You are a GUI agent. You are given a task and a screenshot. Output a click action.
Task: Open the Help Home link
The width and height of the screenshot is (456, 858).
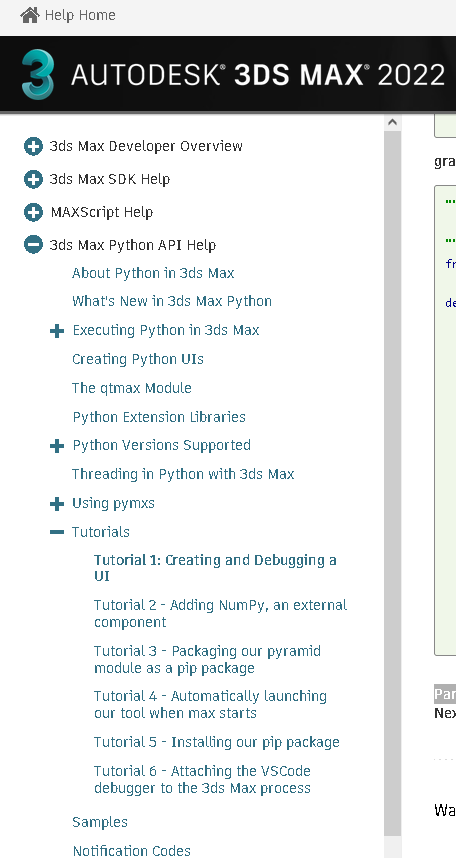tap(80, 15)
